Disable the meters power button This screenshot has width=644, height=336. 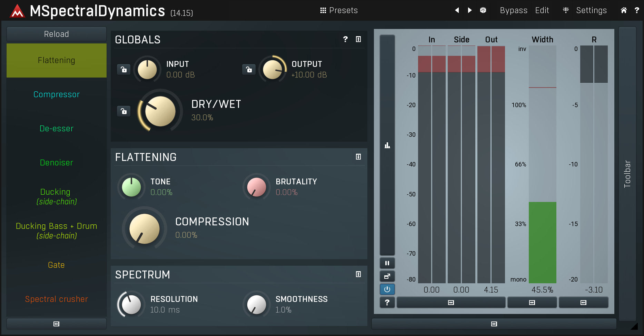point(387,289)
